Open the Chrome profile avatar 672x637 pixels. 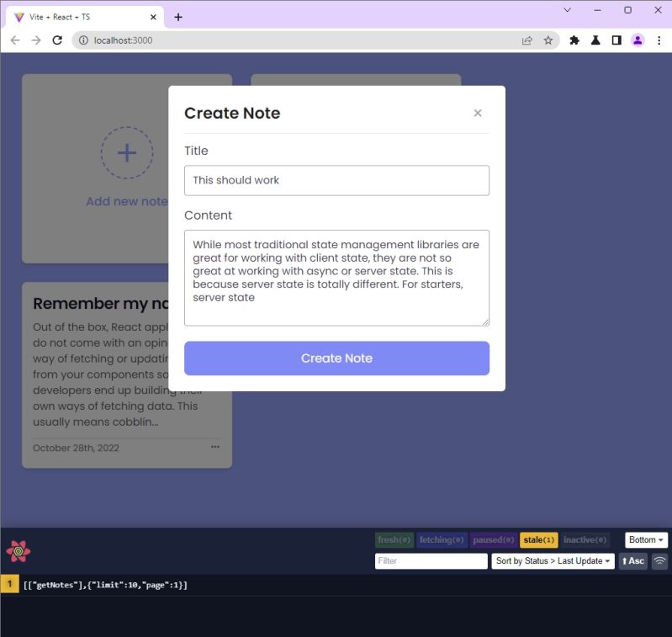tap(638, 40)
